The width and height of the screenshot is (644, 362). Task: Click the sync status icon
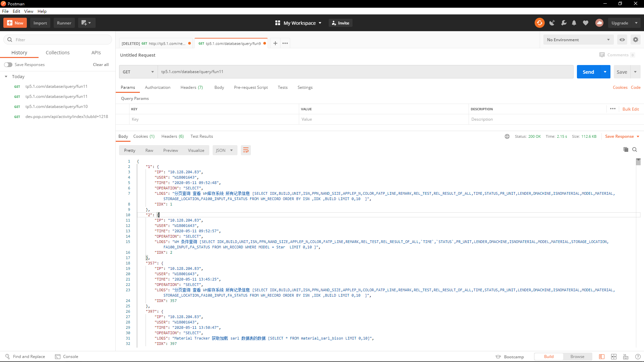539,23
